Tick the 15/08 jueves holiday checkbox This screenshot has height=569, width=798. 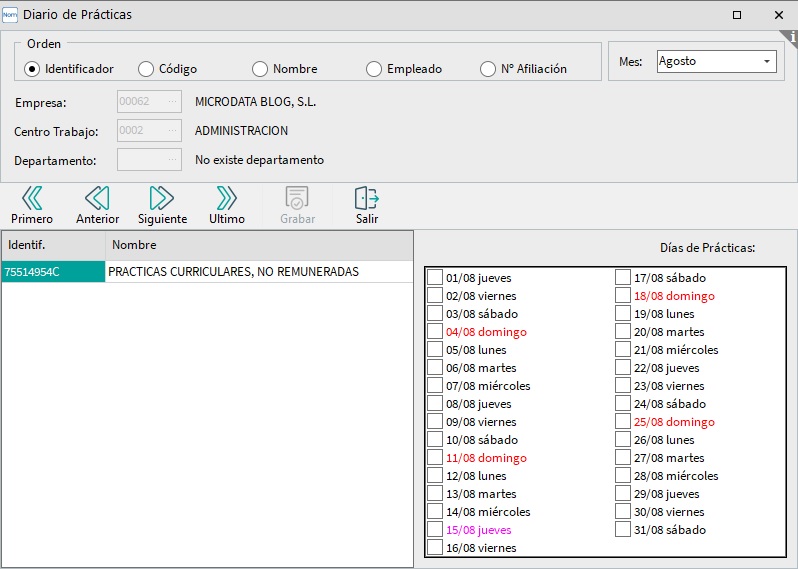[x=435, y=530]
